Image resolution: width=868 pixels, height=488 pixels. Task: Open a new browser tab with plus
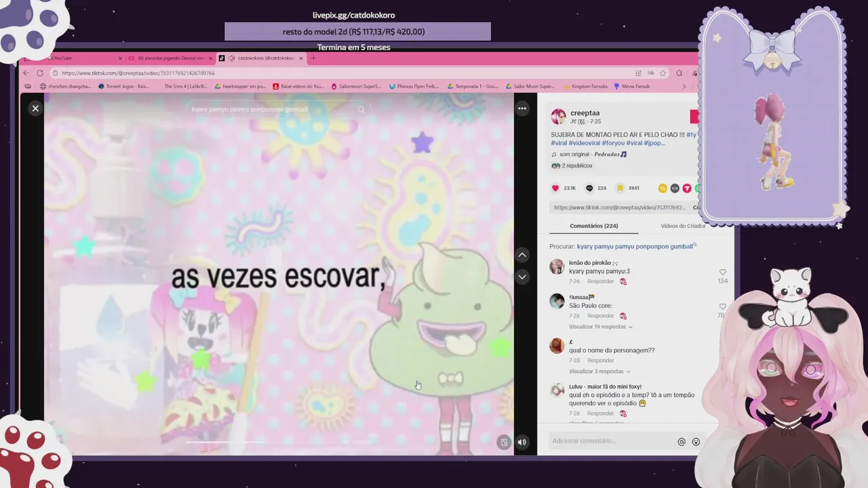pos(313,58)
